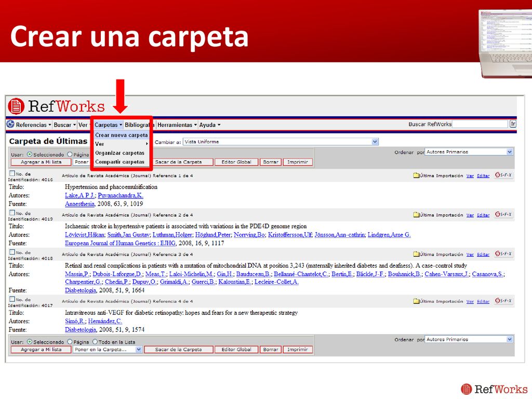Click top 'Borrar' button
This screenshot has width=532, height=399.
271,162
